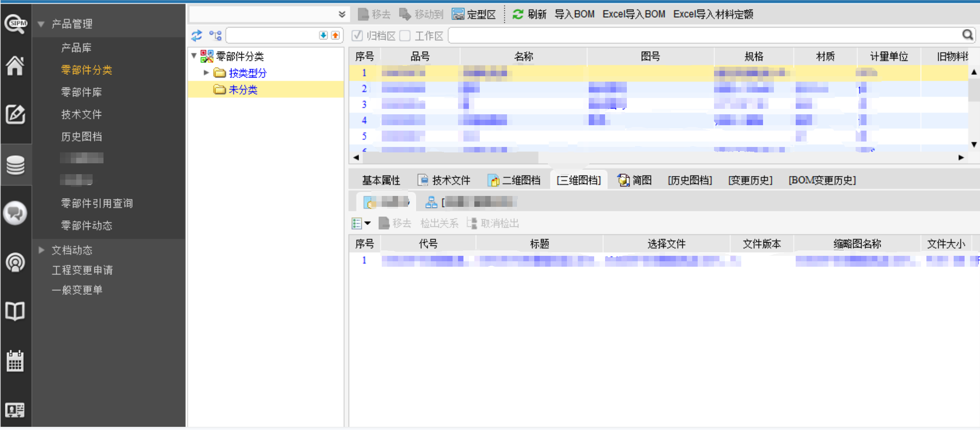Click the Excel导入BOM button
980x430 pixels.
(634, 15)
